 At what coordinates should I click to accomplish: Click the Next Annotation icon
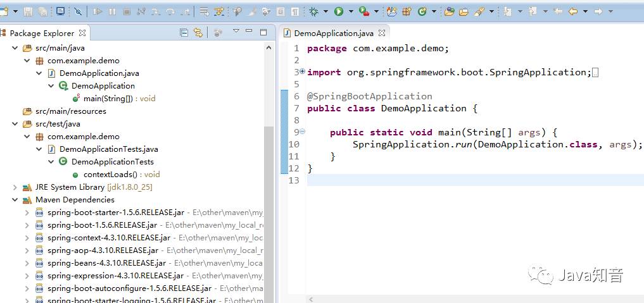point(507,12)
